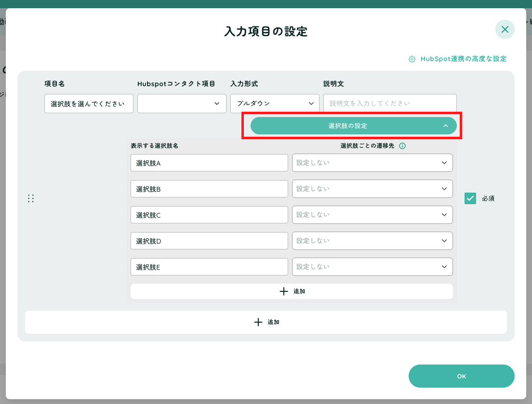
Task: Click the 説明文 input field
Action: [390, 104]
